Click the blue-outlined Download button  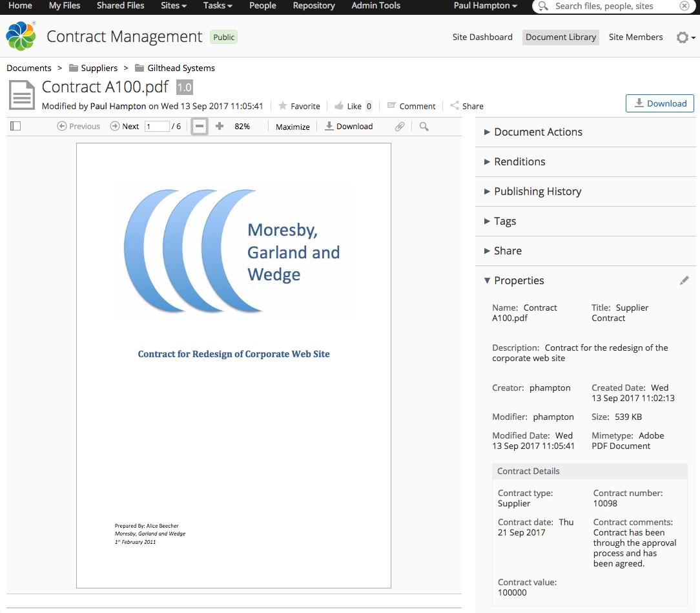point(659,103)
